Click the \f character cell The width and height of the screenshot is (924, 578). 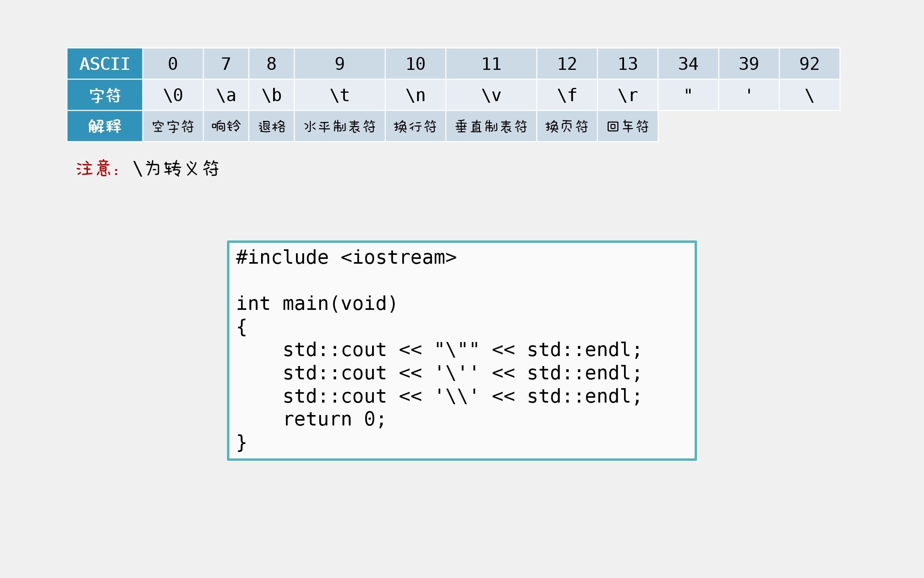coord(567,95)
